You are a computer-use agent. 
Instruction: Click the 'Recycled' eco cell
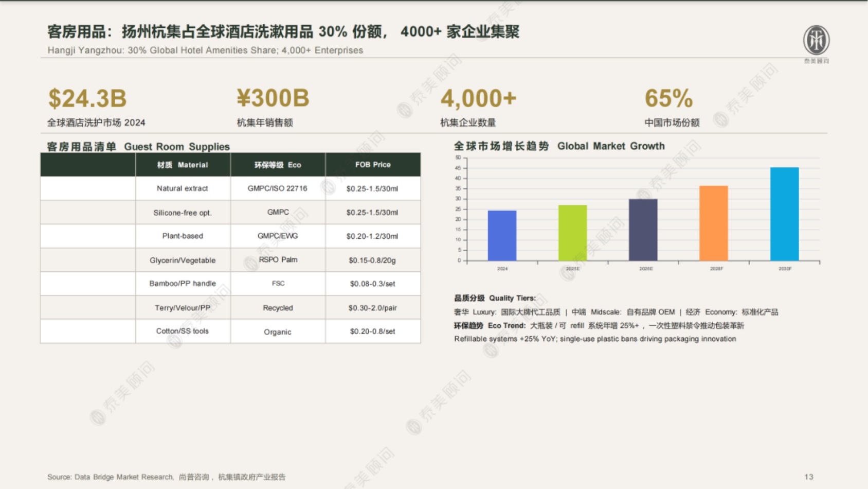pyautogui.click(x=278, y=308)
